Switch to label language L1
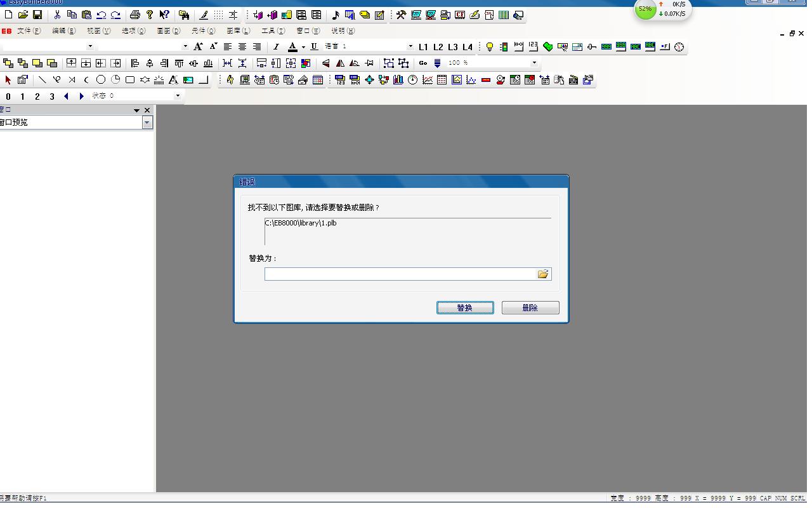Viewport: 812px width, 508px height. tap(423, 46)
